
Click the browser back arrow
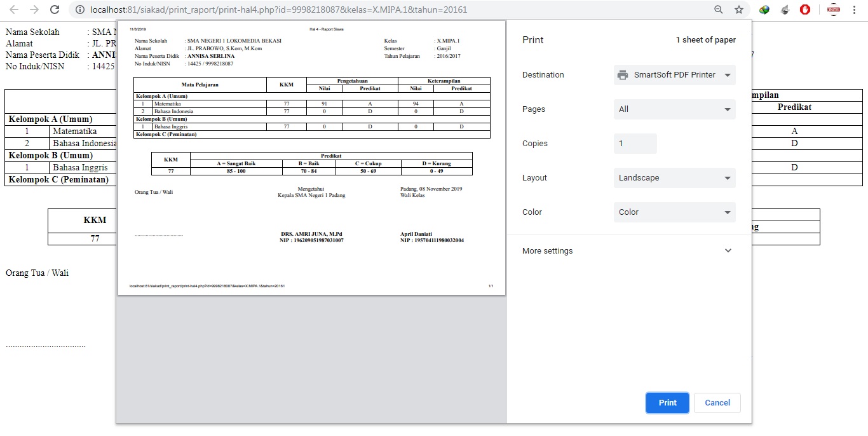coord(14,10)
